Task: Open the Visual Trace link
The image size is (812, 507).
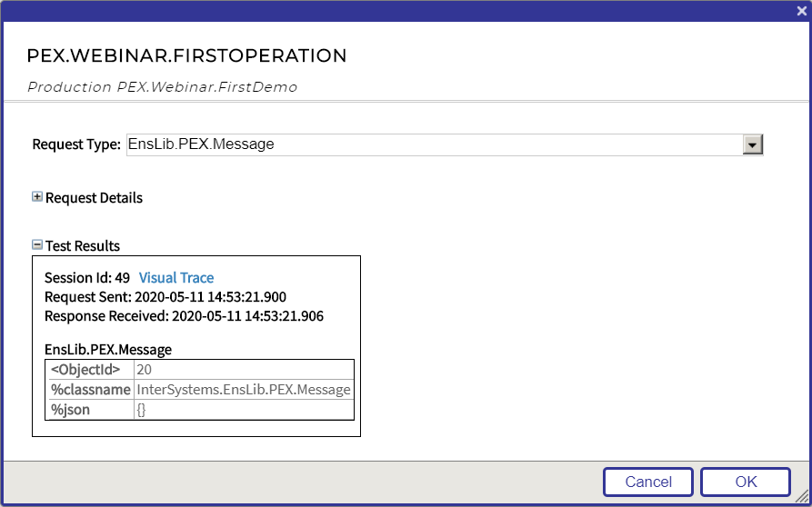Action: 176,278
